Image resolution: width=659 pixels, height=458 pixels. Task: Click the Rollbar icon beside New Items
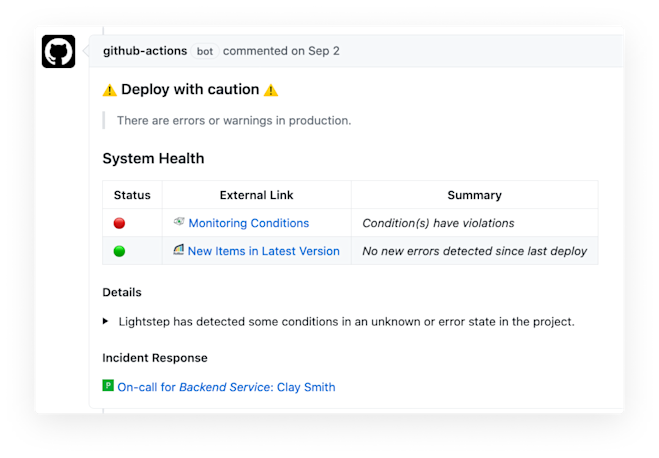pyautogui.click(x=179, y=250)
